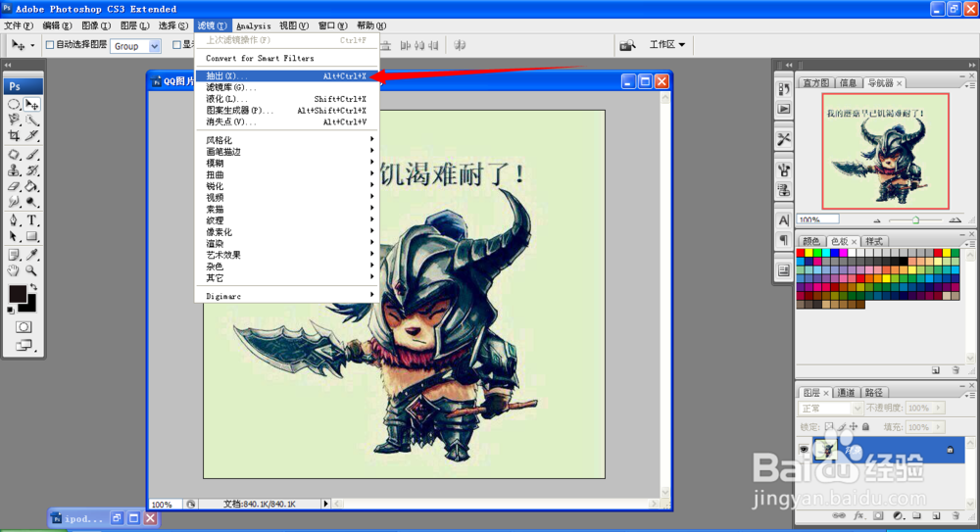Toggle Quick Mask mode button
The height and width of the screenshot is (532, 980).
tap(24, 327)
